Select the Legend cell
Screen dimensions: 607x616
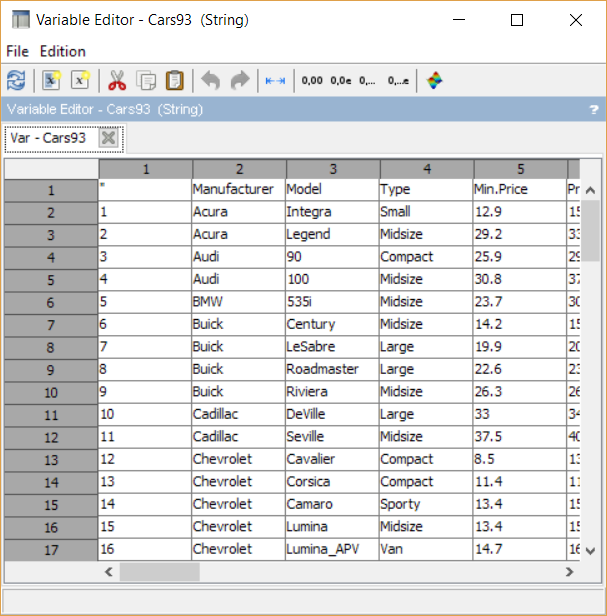tap(332, 235)
